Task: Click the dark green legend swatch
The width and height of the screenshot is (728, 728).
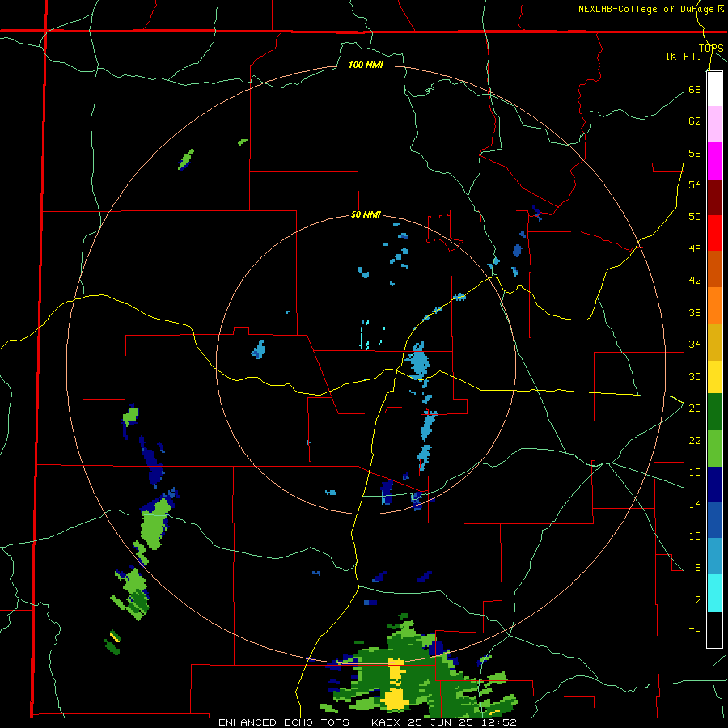Action: pos(714,412)
